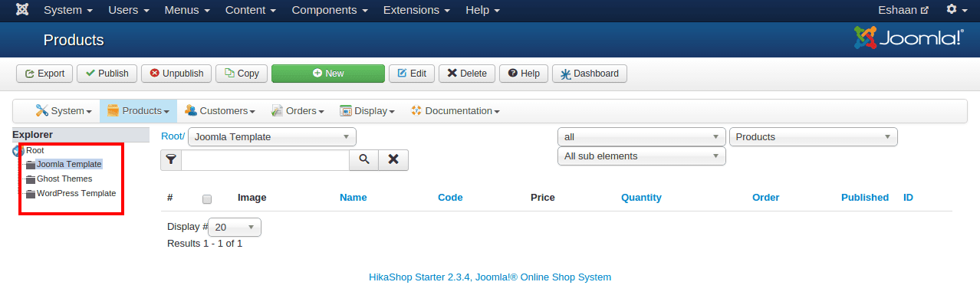Sort by the Code column
The image size is (980, 295).
click(x=450, y=198)
